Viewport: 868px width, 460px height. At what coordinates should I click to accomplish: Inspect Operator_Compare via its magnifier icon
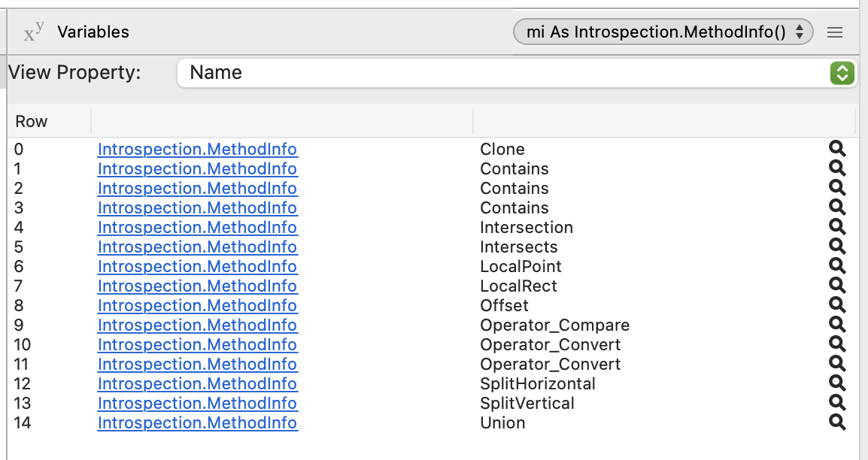point(837,325)
